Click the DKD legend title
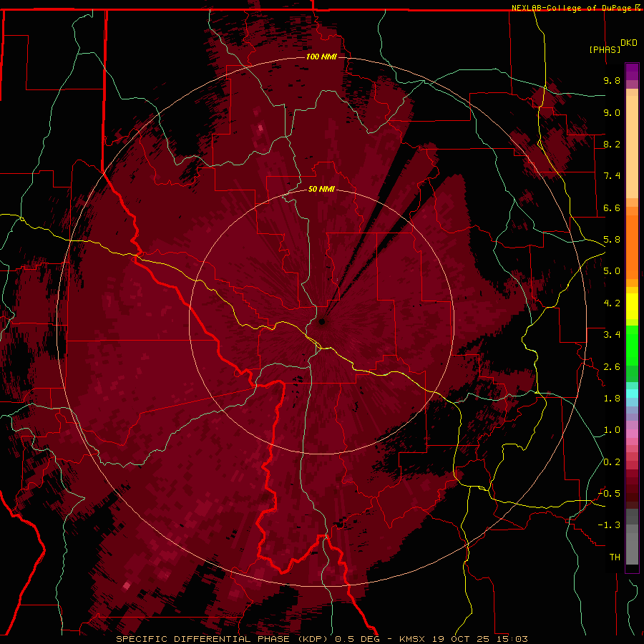 click(629, 43)
